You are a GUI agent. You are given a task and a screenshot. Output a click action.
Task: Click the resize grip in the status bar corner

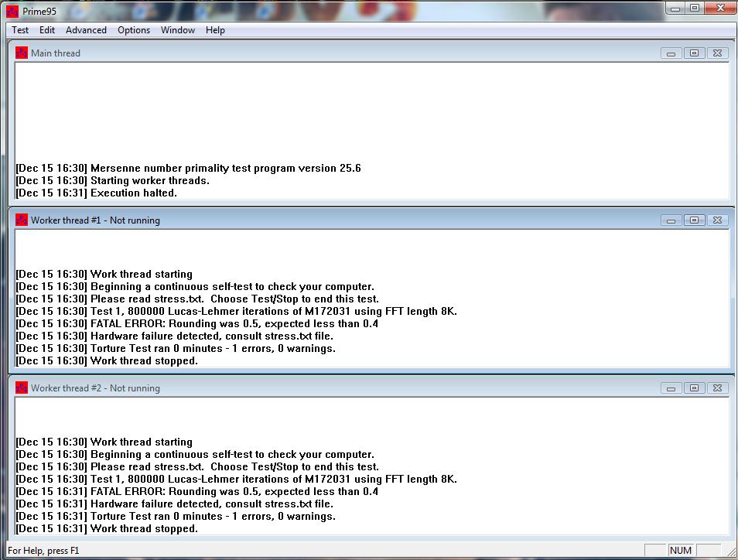click(x=730, y=551)
